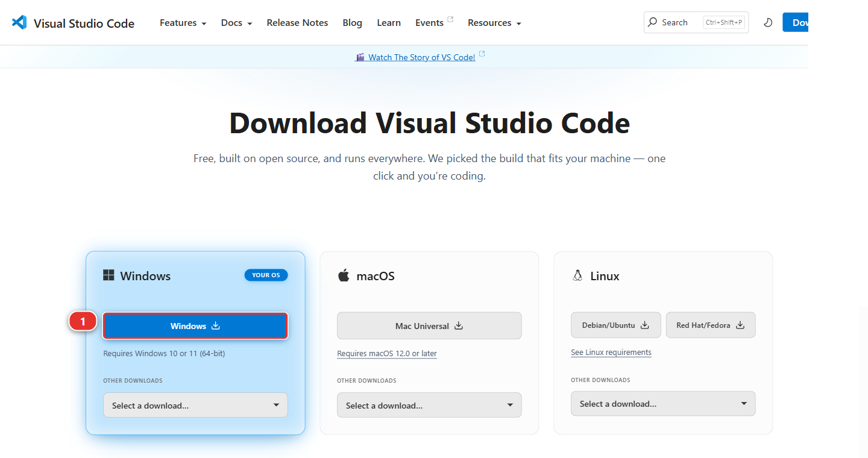The width and height of the screenshot is (868, 458).
Task: Go to Release Notes page
Action: 297,23
